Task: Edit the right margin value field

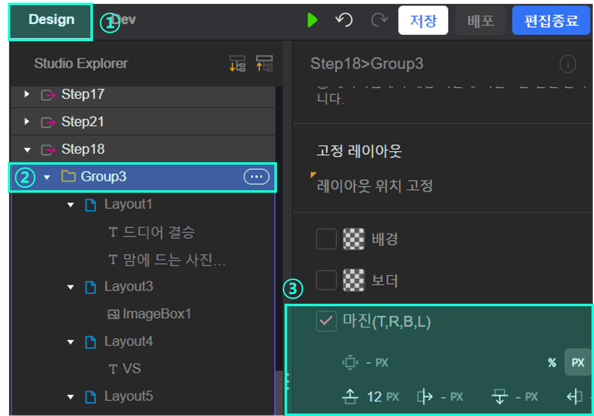Action: 452,397
